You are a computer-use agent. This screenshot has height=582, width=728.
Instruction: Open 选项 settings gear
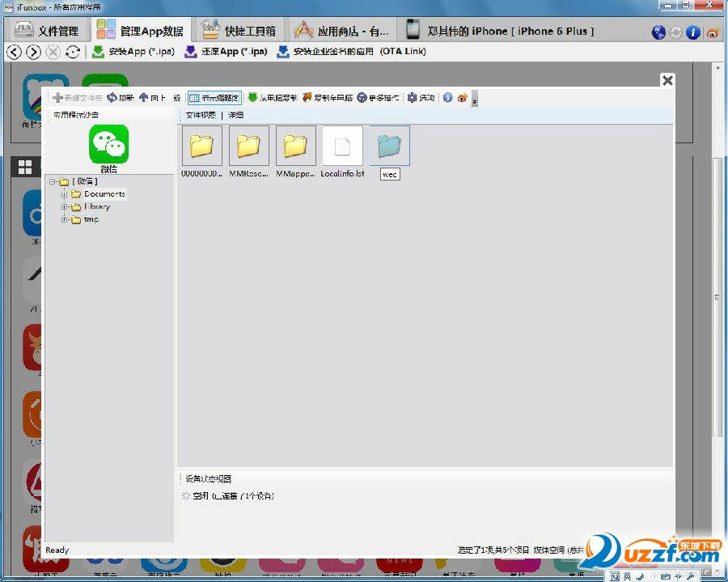(421, 98)
